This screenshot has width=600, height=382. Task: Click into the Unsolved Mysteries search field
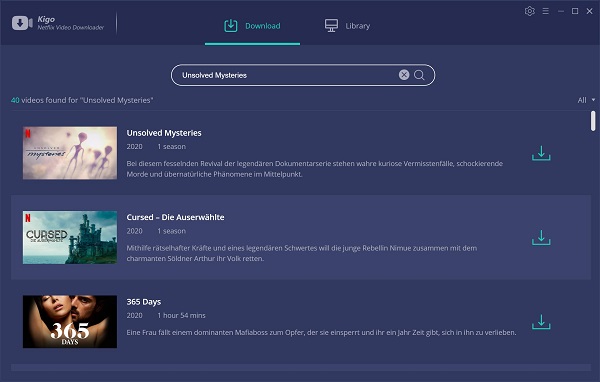303,75
